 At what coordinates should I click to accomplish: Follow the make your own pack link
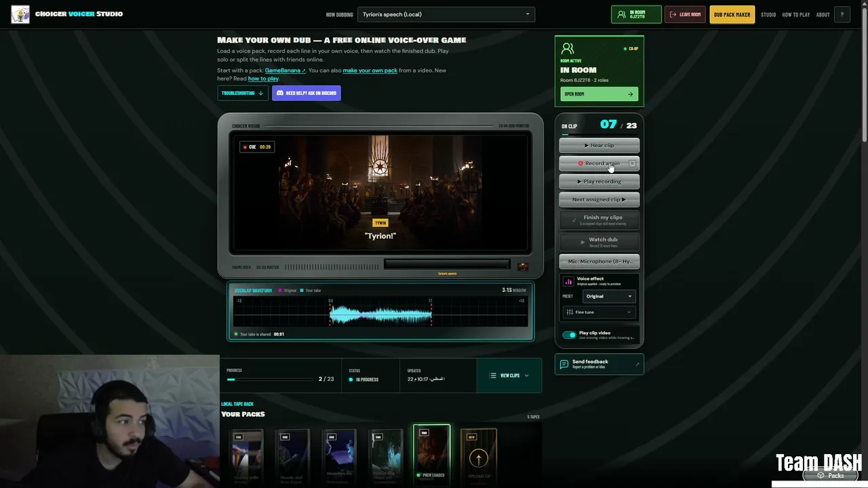[370, 70]
